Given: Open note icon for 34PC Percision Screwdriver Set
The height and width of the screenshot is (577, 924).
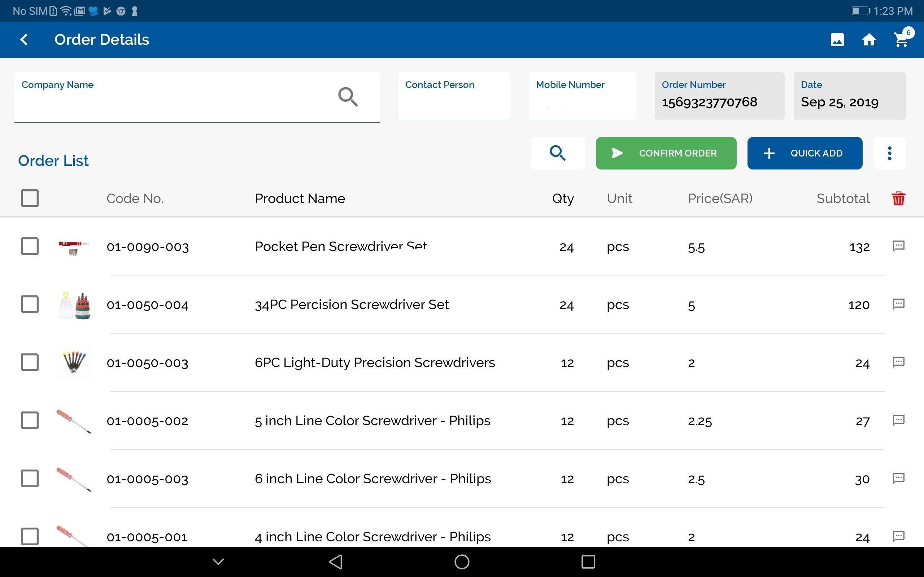Looking at the screenshot, I should coord(898,304).
